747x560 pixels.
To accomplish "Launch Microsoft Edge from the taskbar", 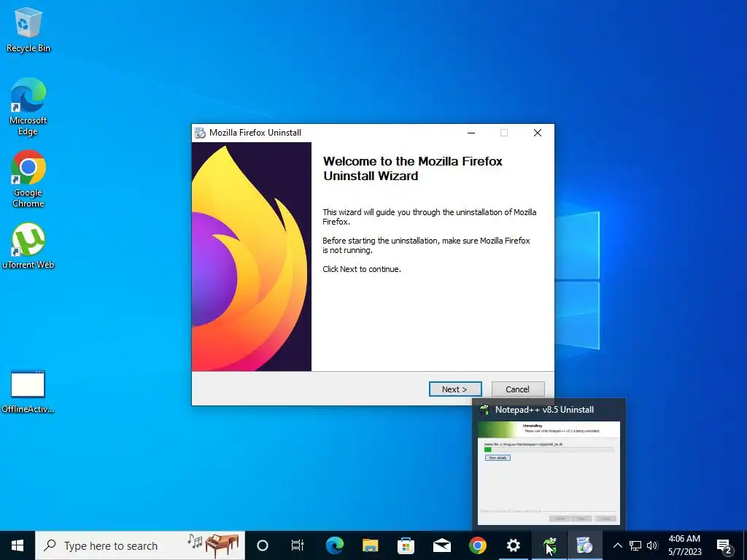I will tap(334, 545).
